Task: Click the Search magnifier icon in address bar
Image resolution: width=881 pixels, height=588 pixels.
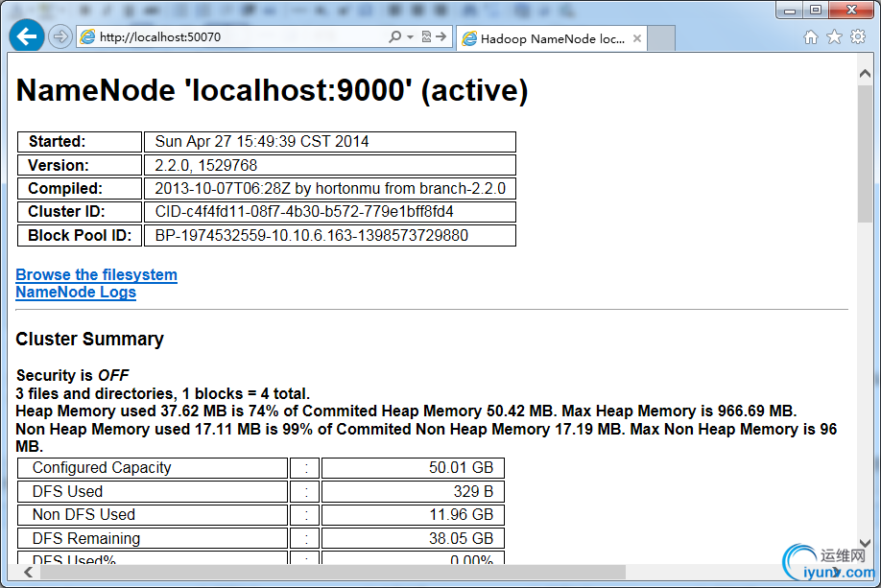Action: tap(395, 37)
